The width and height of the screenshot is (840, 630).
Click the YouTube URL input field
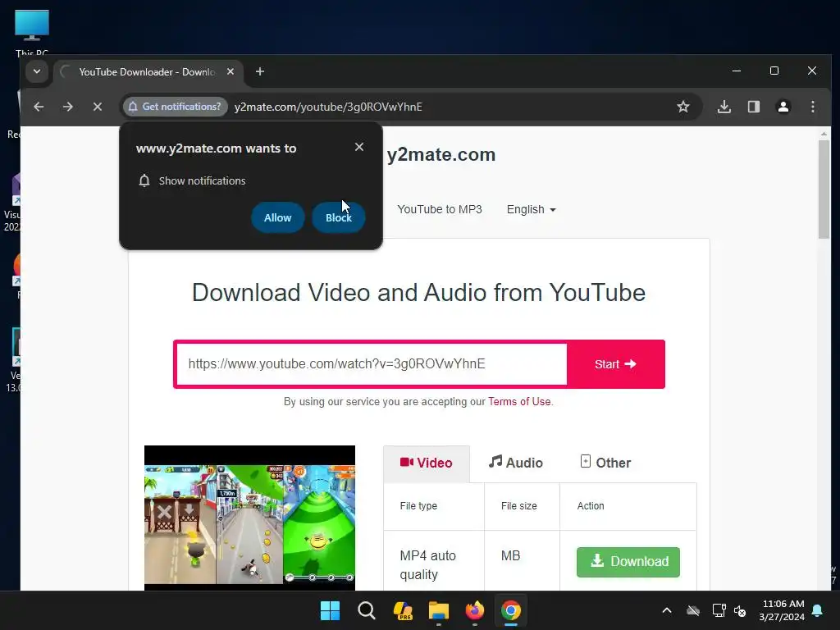tap(372, 363)
